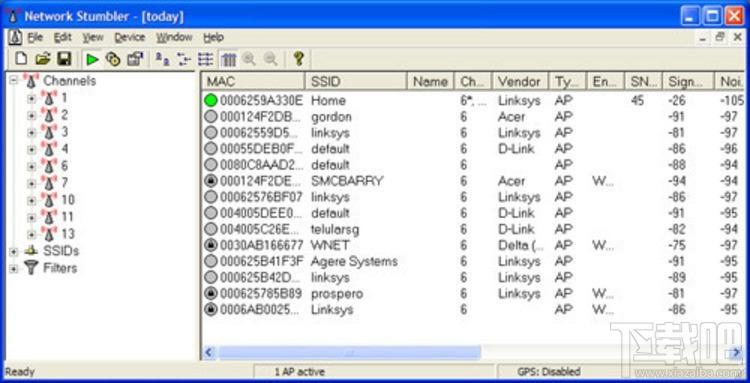
Task: Open the Device menu
Action: pyautogui.click(x=130, y=37)
